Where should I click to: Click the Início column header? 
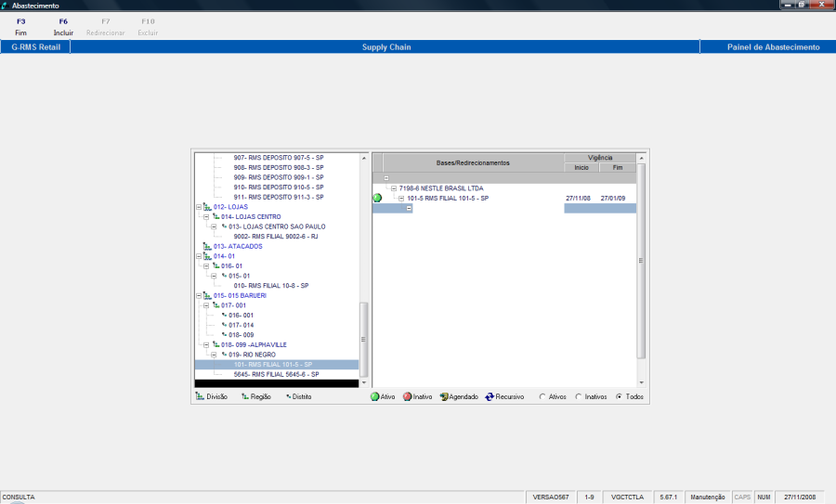point(581,167)
